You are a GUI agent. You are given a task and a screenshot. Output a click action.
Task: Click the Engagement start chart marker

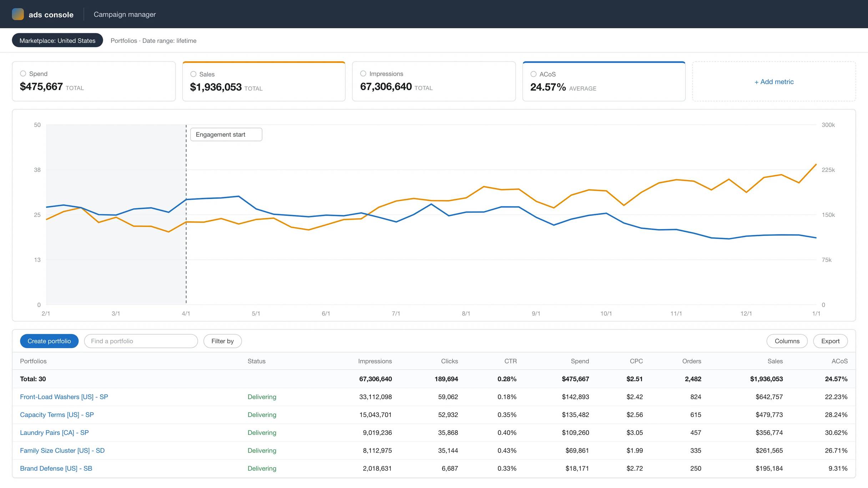click(x=226, y=134)
